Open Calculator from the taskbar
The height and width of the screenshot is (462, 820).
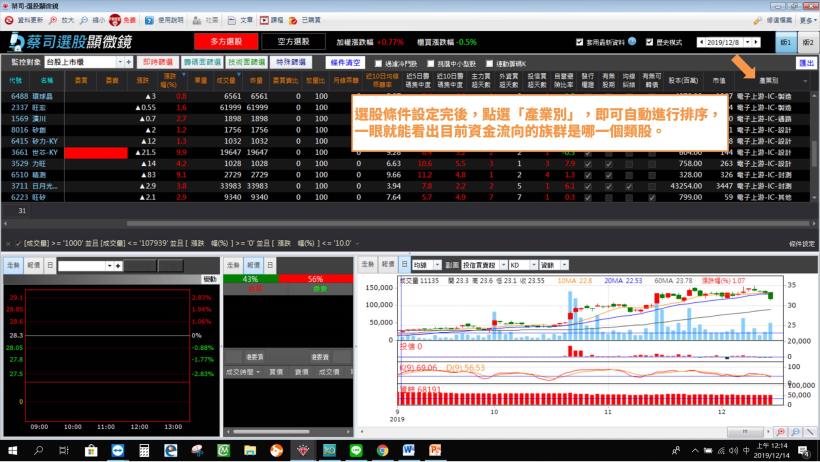[144, 450]
